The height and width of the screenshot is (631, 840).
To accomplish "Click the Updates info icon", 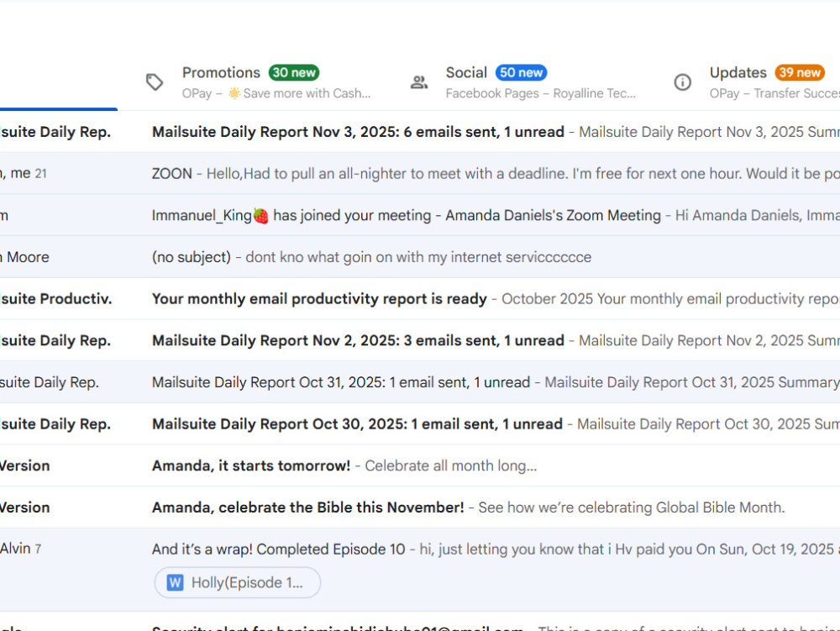I will tap(682, 82).
